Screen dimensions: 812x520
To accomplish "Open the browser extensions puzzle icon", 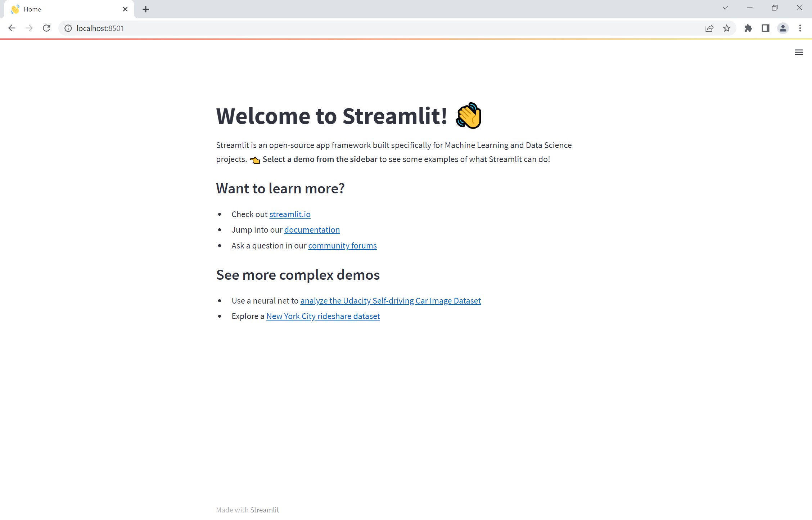I will 748,28.
